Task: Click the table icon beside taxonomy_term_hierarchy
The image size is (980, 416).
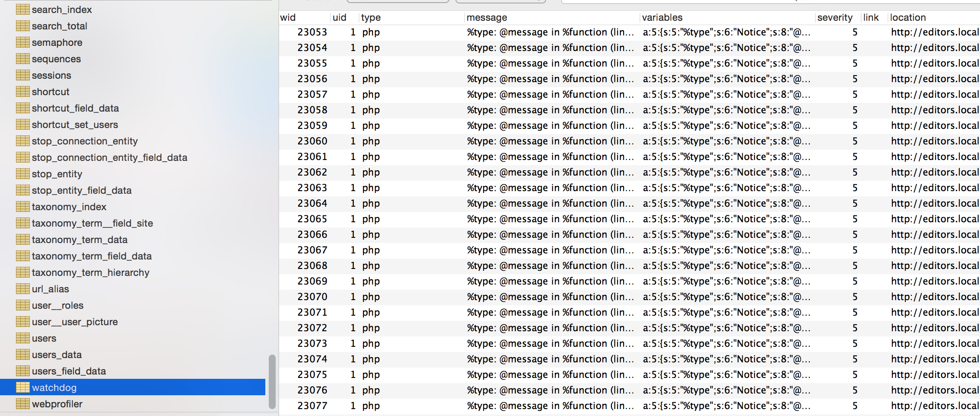Action: [x=23, y=272]
